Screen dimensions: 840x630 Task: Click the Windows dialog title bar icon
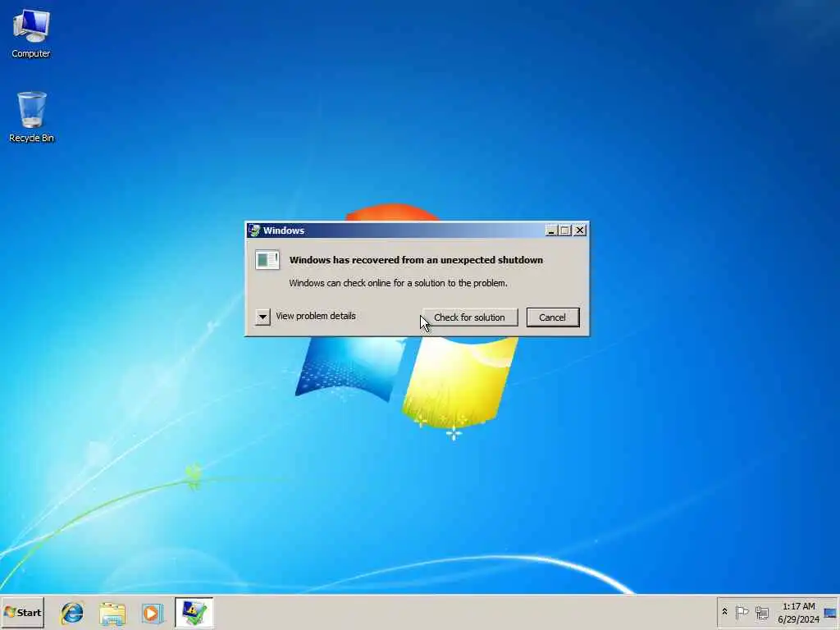click(x=254, y=231)
